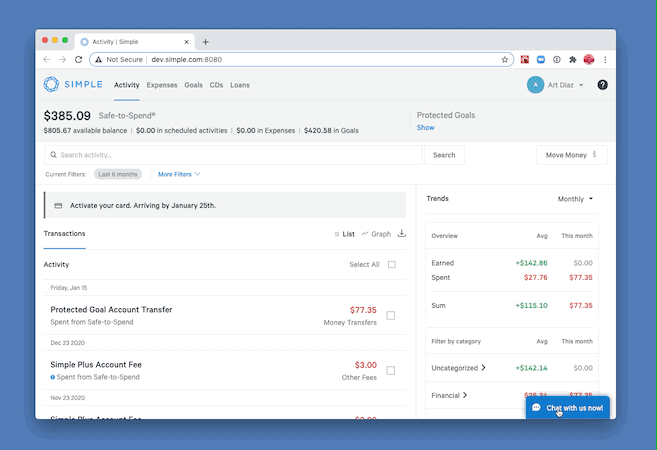Reload the page
The width and height of the screenshot is (657, 450).
78,59
